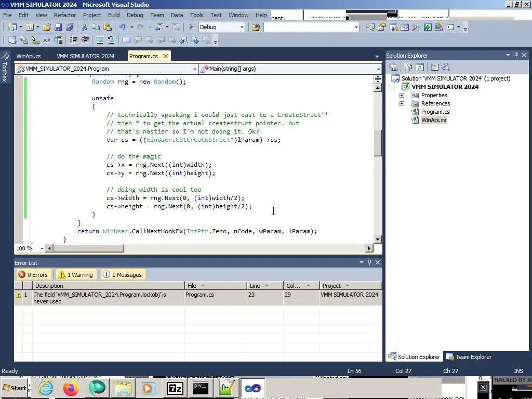Toggle a bookmark on the current line
The image size is (532, 399).
[x=126, y=41]
